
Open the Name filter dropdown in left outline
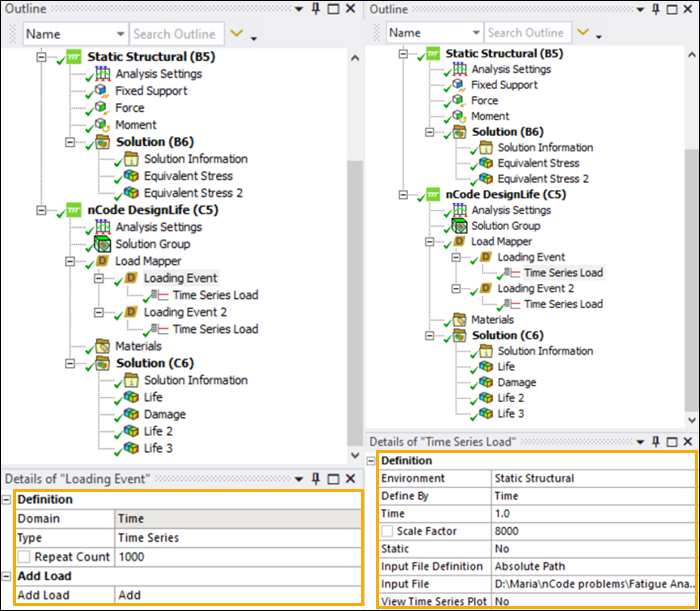120,34
